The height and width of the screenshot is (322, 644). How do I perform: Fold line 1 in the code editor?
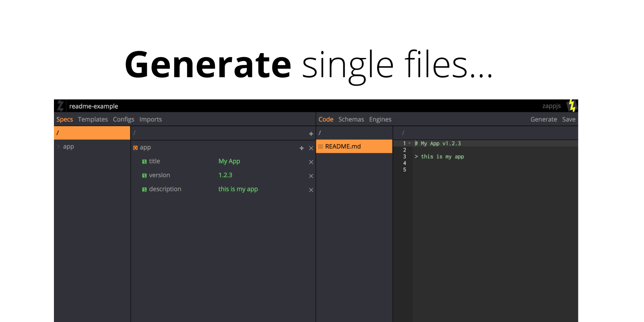(x=410, y=143)
